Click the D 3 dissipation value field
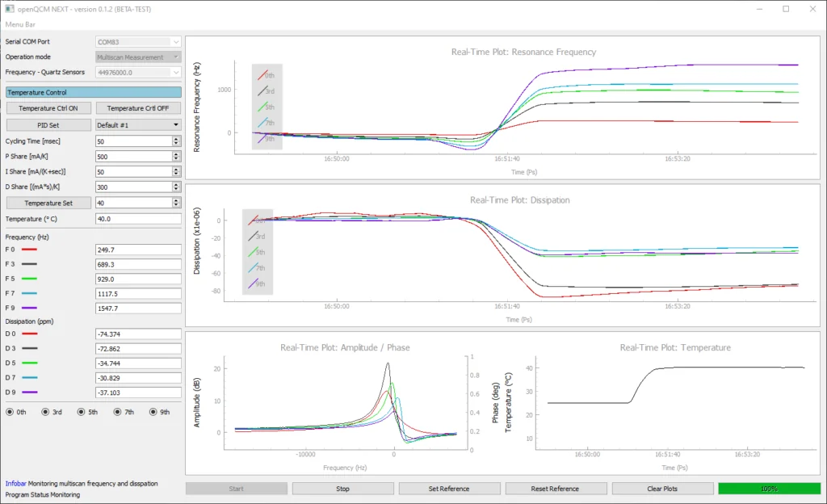 click(x=138, y=349)
